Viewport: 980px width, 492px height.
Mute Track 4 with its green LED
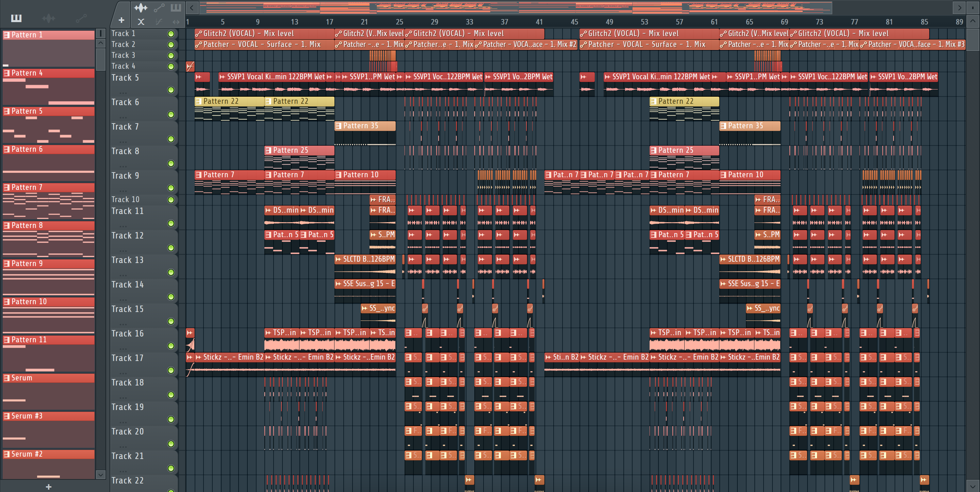click(x=171, y=67)
